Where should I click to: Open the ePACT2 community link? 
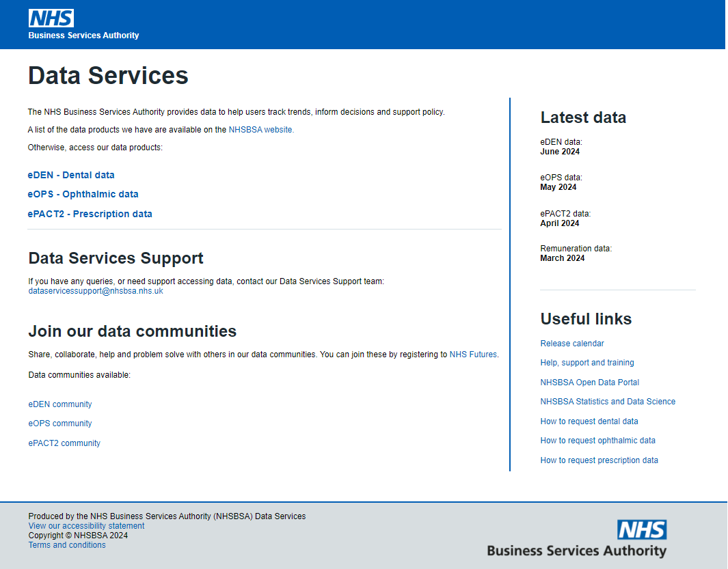coord(64,443)
